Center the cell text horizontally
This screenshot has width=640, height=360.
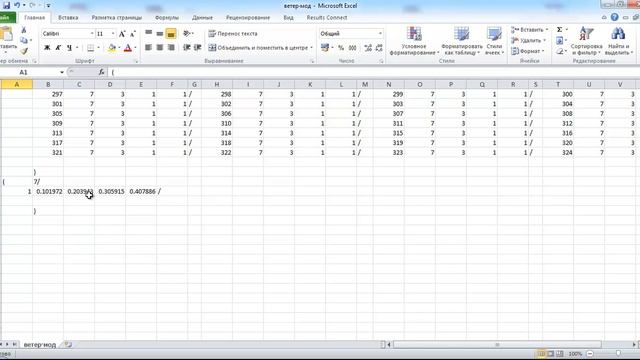pos(160,48)
